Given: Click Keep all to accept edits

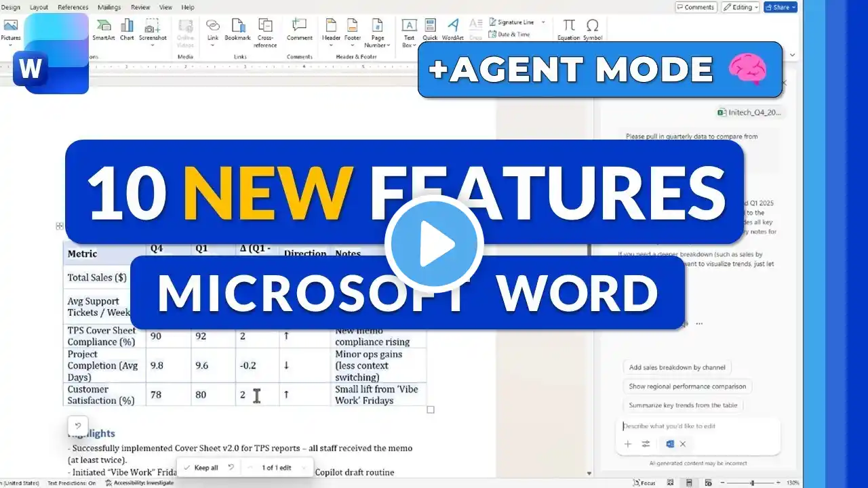Looking at the screenshot, I should (x=201, y=468).
